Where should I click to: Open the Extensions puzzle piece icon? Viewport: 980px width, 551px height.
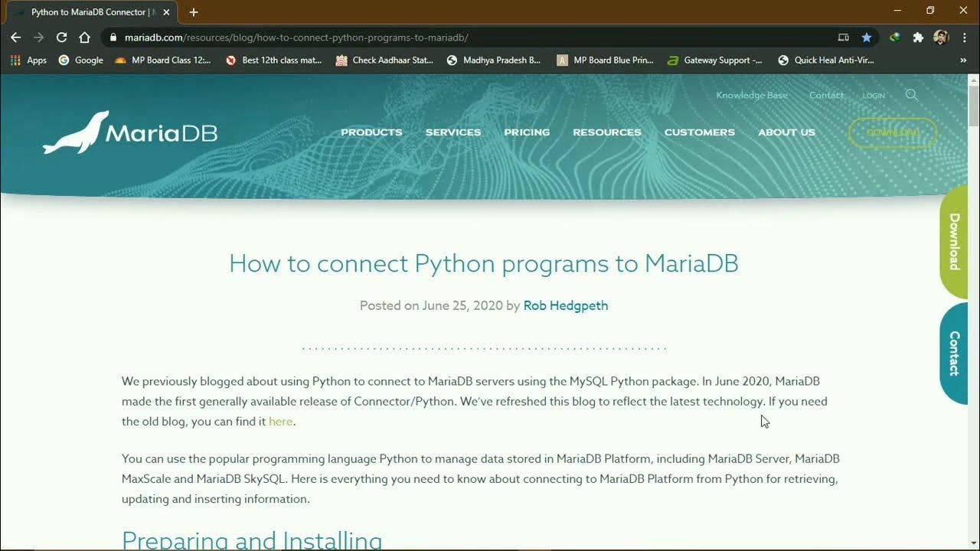(918, 37)
